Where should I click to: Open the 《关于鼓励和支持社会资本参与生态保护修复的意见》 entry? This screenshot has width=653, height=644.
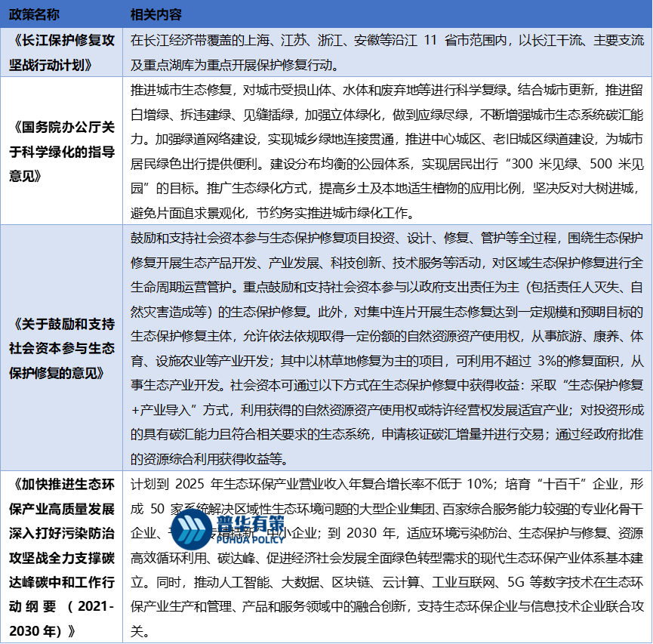point(61,347)
